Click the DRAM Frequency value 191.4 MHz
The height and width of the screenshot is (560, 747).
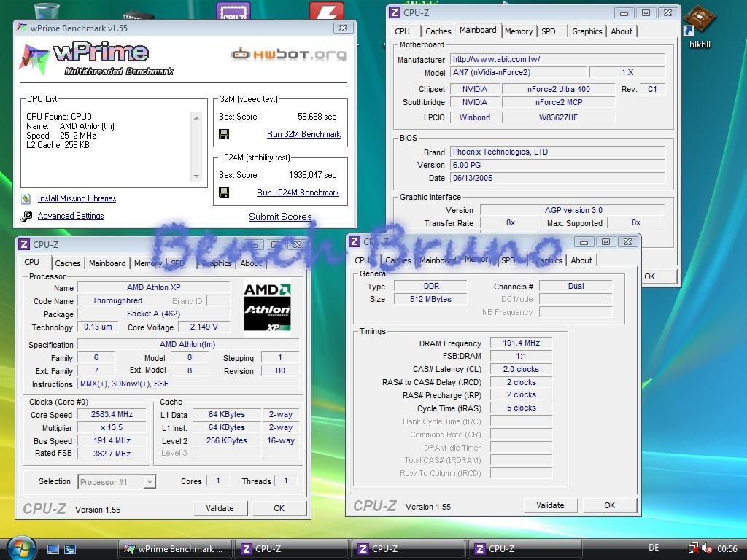tap(521, 343)
